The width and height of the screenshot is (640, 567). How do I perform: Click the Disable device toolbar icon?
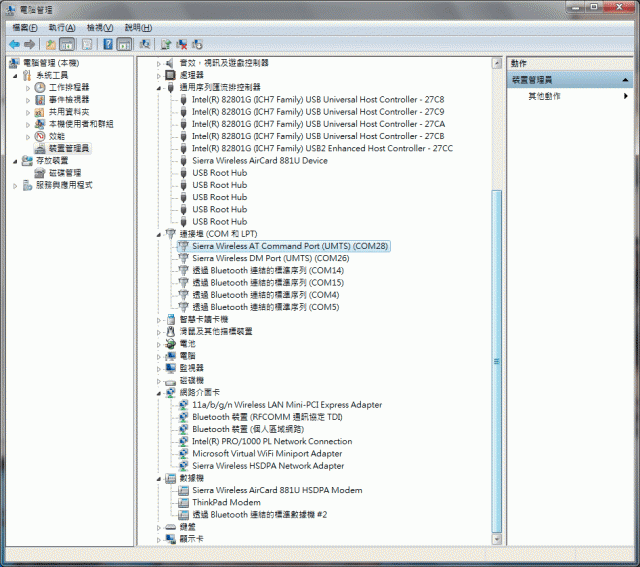pos(198,44)
